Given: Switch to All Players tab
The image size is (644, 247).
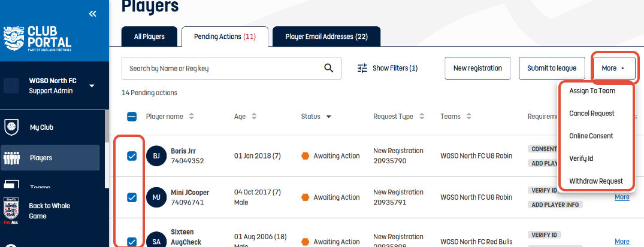Looking at the screenshot, I should click(149, 36).
